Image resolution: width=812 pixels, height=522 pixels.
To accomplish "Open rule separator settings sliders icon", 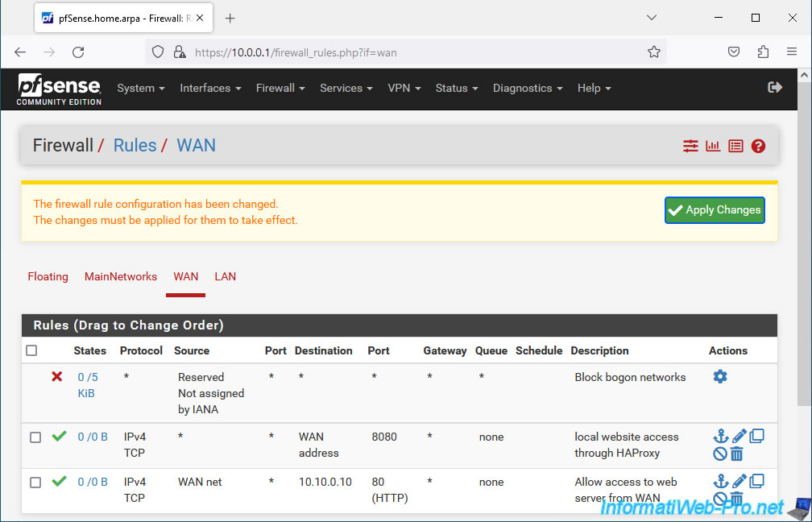I will coord(690,146).
